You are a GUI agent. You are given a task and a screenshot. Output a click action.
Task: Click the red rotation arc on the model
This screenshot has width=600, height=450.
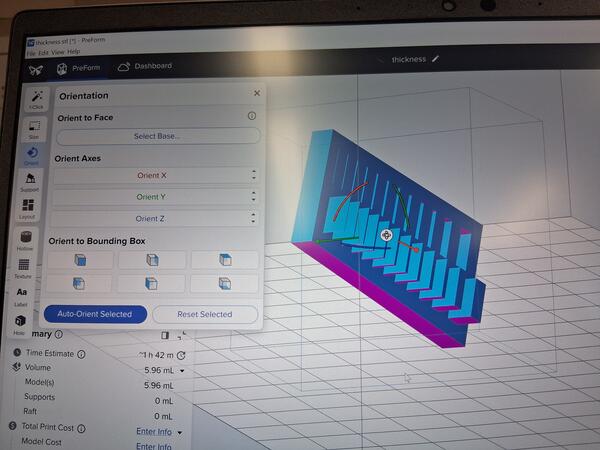click(347, 200)
